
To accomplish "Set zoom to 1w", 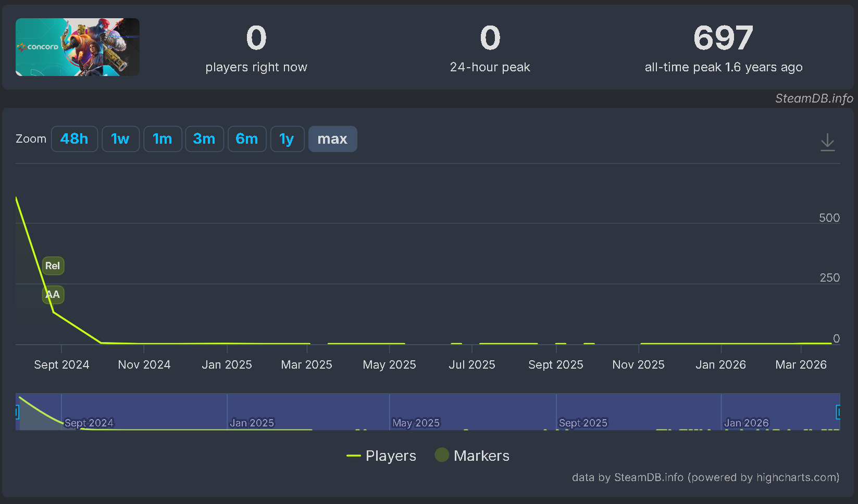I will click(120, 139).
